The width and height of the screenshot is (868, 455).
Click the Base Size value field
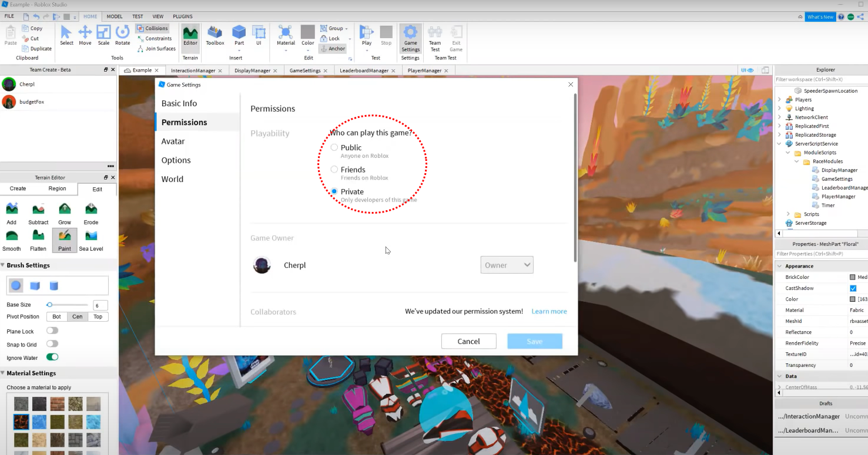pos(100,305)
